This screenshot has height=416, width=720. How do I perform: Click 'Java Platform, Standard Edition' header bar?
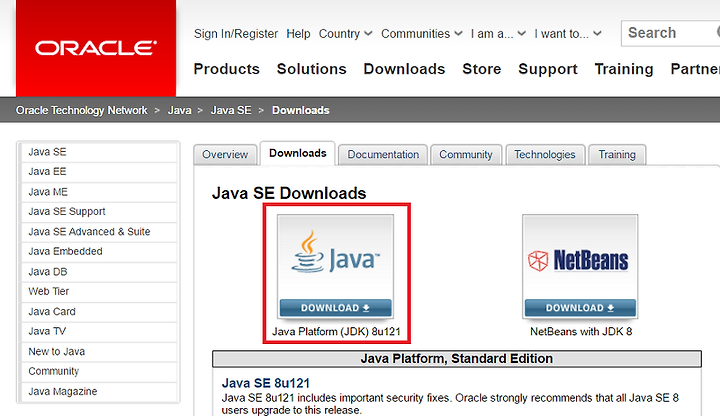coord(457,359)
